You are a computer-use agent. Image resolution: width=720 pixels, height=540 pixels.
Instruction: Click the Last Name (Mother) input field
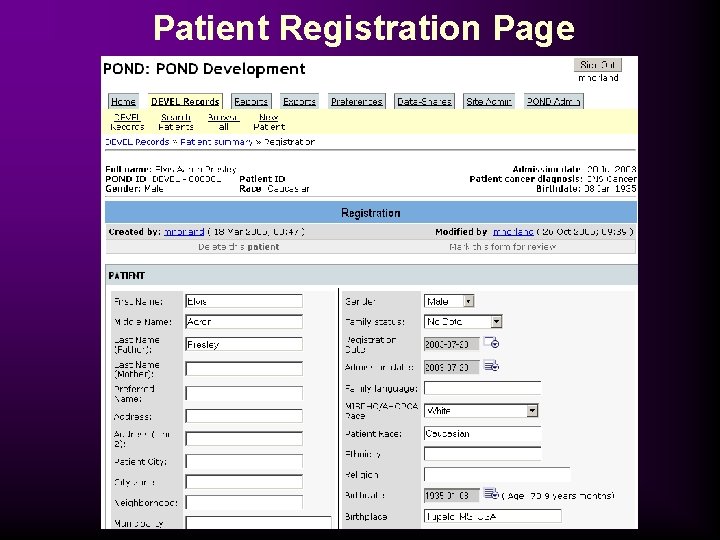[244, 369]
